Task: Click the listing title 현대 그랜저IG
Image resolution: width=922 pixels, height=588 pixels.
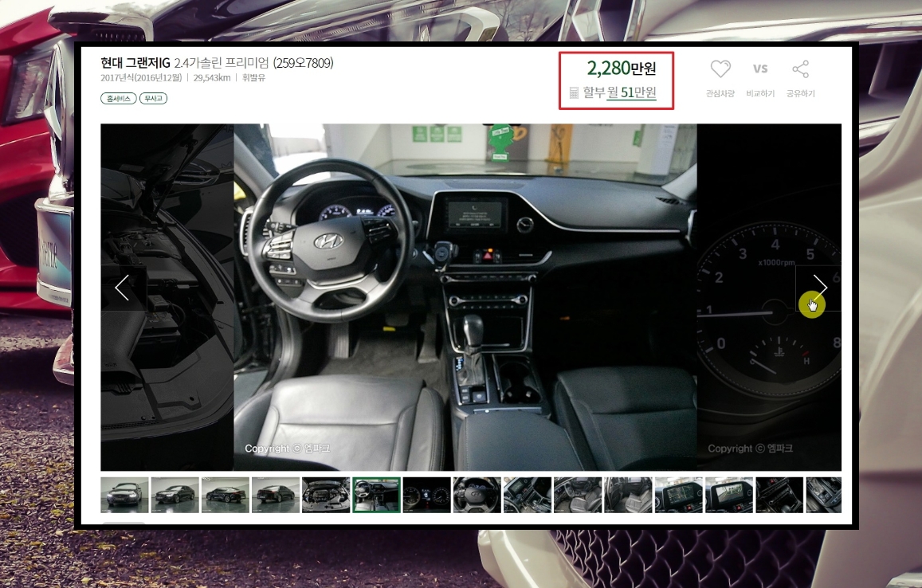Action: (x=135, y=63)
